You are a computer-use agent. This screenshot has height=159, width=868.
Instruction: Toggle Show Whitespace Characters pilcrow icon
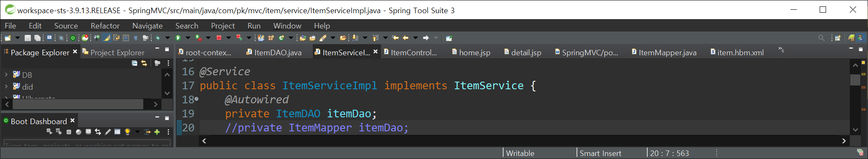click(x=136, y=38)
